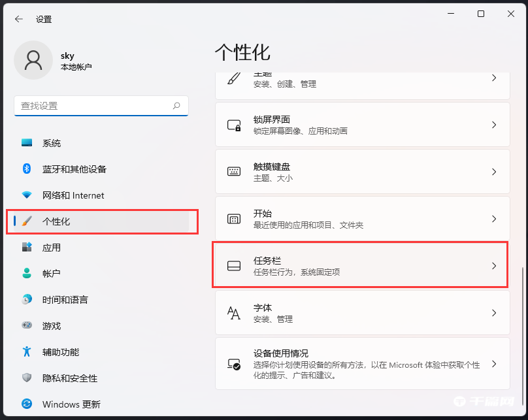This screenshot has height=420, width=528.
Task: Select the 系统 icon in sidebar
Action: 27,143
